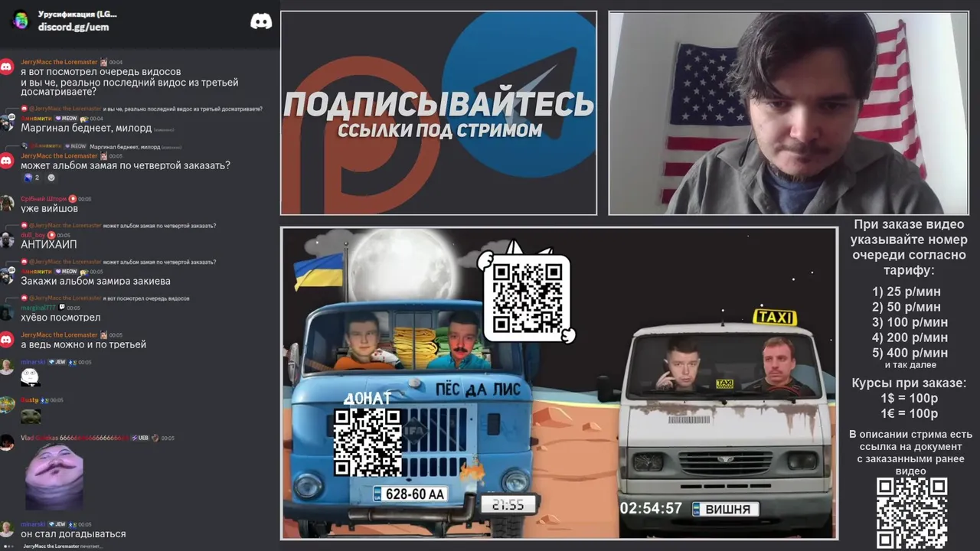Screen dimensions: 980x551
Task: Click the webcam feed with the American flag
Action: click(x=788, y=113)
